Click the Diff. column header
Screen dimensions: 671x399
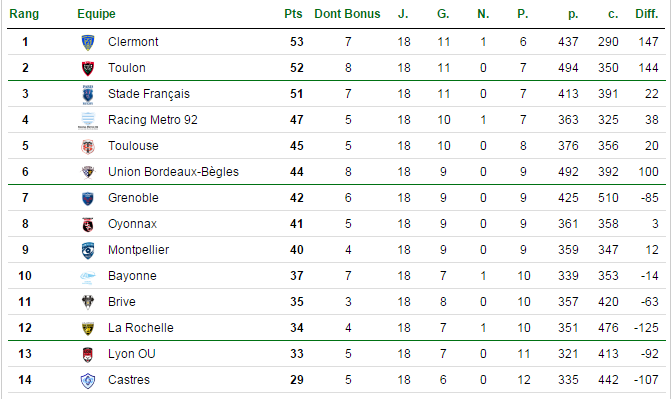point(647,14)
